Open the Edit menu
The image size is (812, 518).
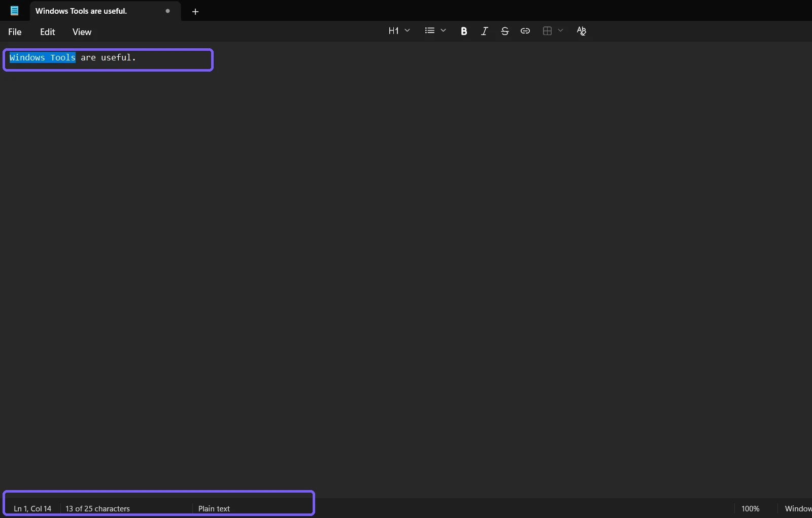tap(48, 32)
